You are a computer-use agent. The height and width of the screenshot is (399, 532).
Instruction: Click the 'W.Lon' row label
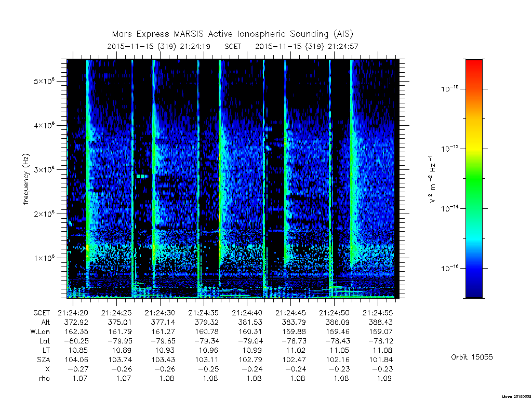point(39,331)
